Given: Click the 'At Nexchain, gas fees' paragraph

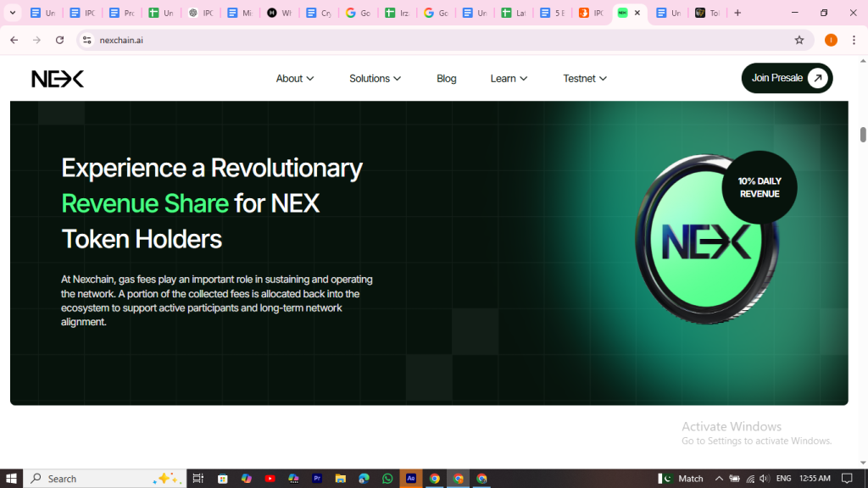Looking at the screenshot, I should [x=217, y=301].
